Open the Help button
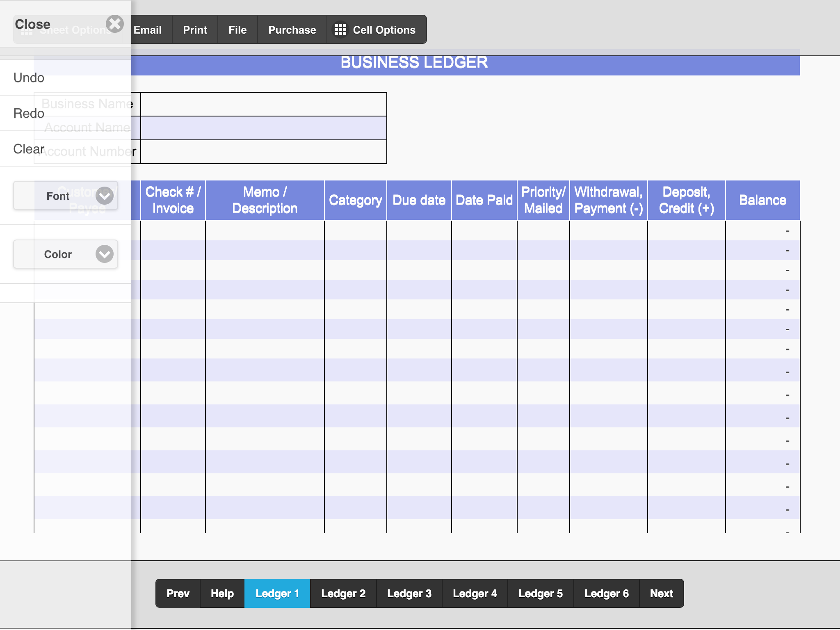 coord(222,593)
